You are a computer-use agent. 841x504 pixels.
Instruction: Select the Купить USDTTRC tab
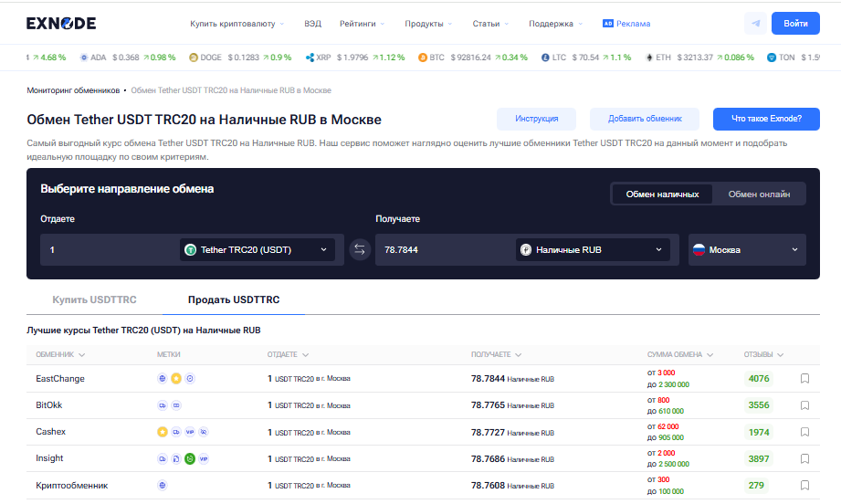tap(94, 299)
